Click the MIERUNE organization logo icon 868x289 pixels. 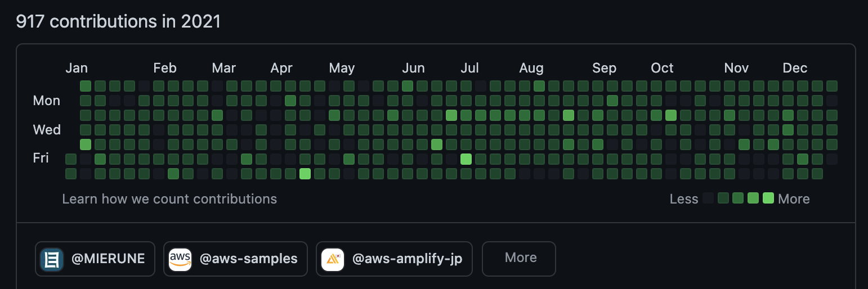(x=52, y=259)
